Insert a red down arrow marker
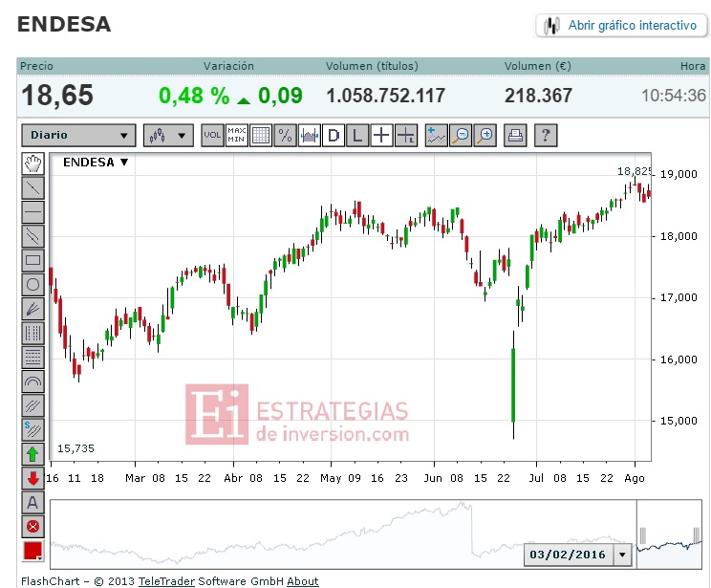The height and width of the screenshot is (588, 711). pyautogui.click(x=32, y=478)
